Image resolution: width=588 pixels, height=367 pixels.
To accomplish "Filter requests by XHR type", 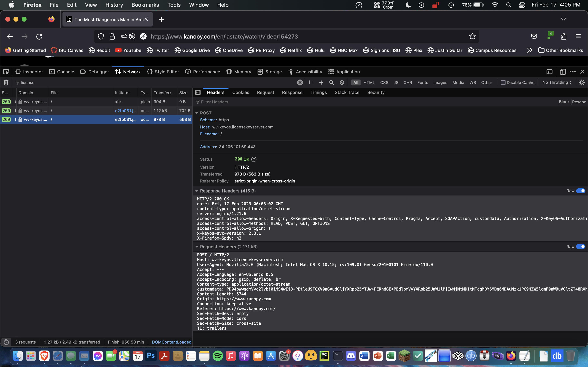I will pos(408,83).
